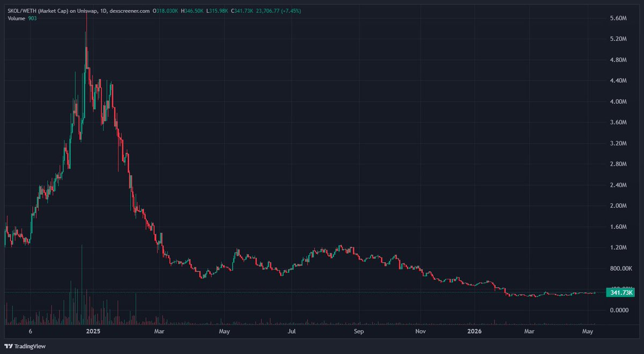Click the Mar label between 2025 and Jul

[159, 332]
